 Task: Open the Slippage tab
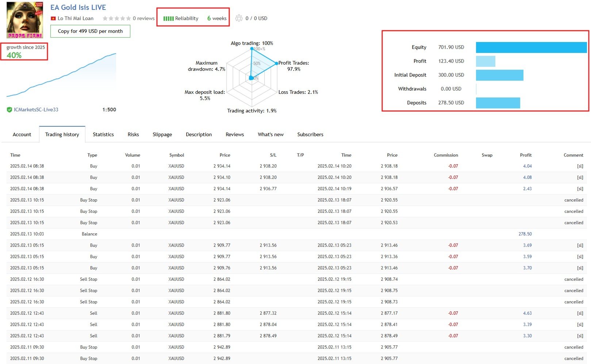tap(162, 134)
